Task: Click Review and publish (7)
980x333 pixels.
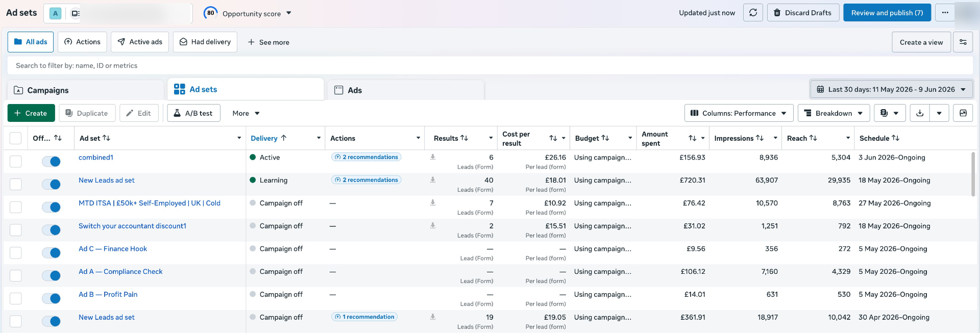Action: [x=887, y=13]
